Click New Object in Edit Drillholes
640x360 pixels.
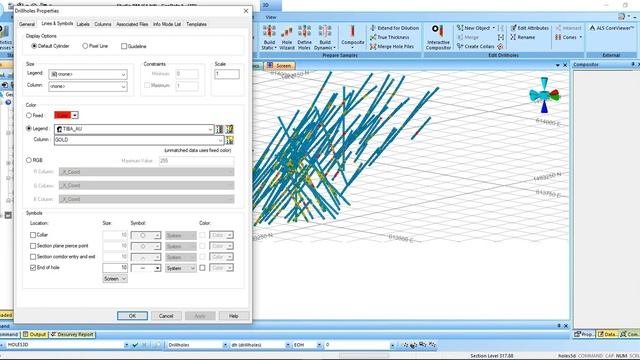pos(476,28)
